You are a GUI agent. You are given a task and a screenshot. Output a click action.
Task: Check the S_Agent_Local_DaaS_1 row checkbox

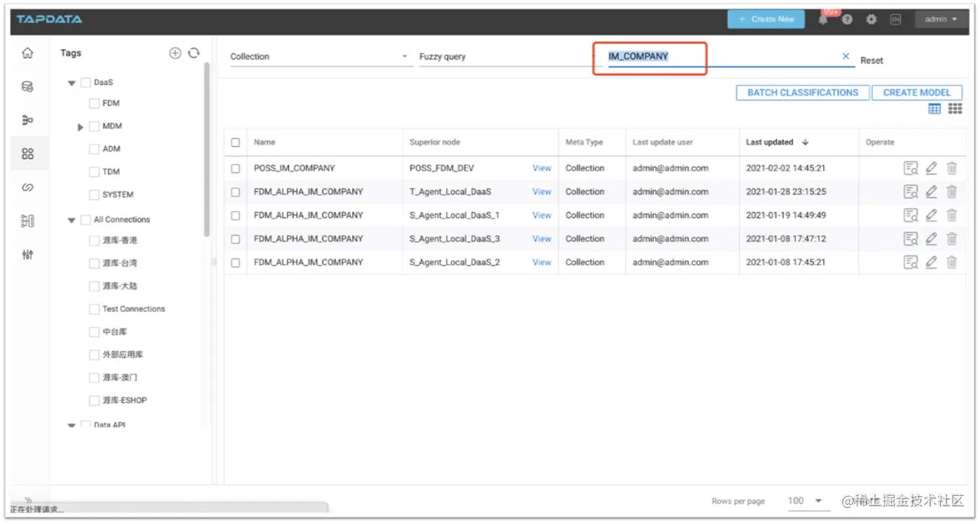[x=235, y=216]
